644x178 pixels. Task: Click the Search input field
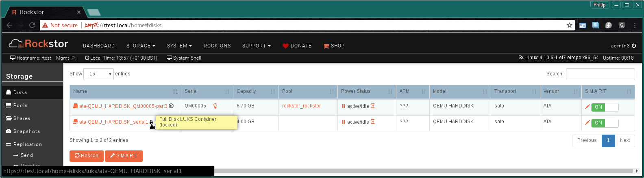pyautogui.click(x=600, y=74)
